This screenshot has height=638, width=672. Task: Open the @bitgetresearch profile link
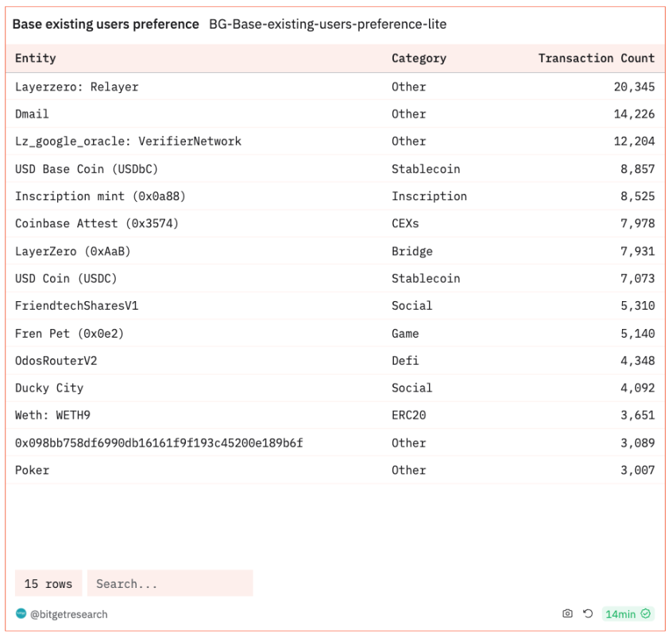68,614
